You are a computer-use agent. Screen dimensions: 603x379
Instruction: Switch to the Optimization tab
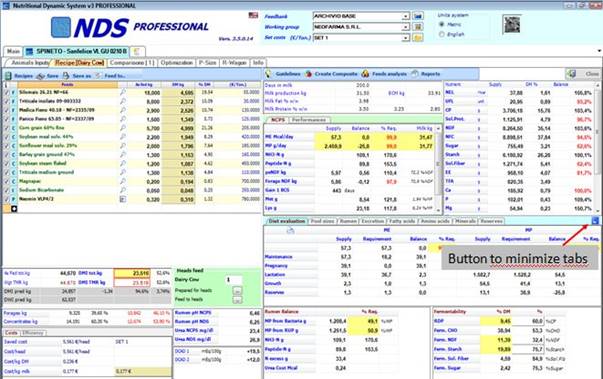coord(177,63)
